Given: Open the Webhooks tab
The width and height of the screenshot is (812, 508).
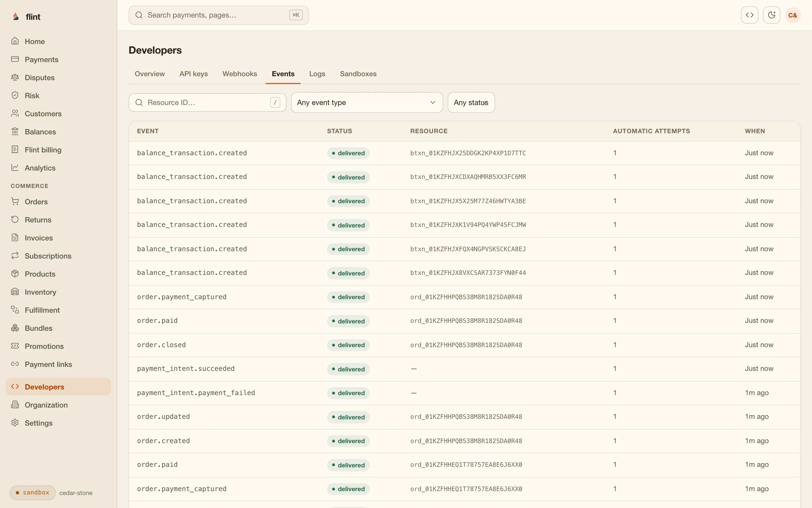Looking at the screenshot, I should pos(240,74).
